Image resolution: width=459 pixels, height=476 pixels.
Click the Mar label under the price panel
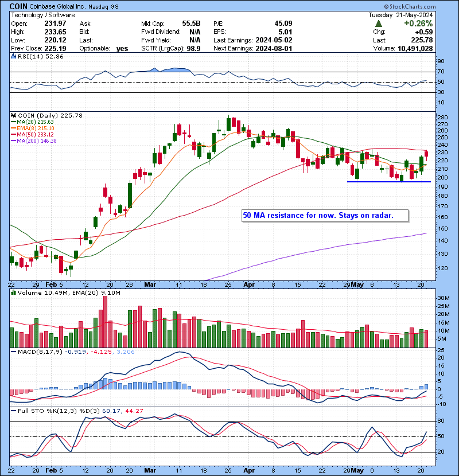(150, 285)
